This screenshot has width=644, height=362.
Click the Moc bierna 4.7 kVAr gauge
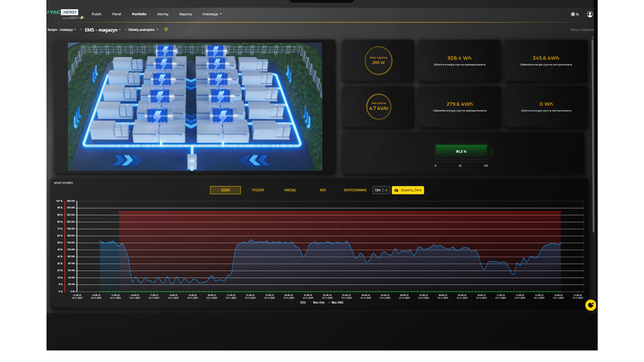378,107
